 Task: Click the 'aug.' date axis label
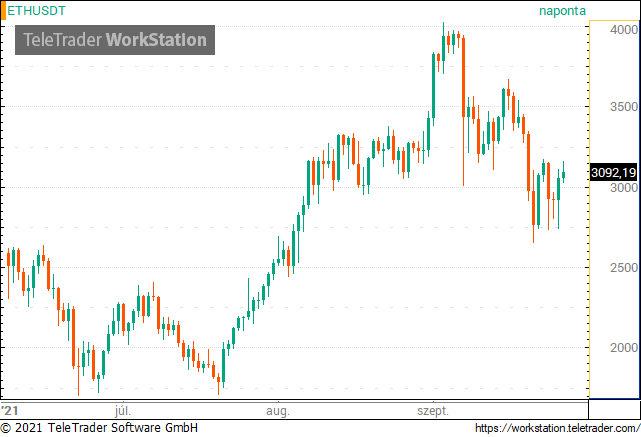click(x=278, y=411)
